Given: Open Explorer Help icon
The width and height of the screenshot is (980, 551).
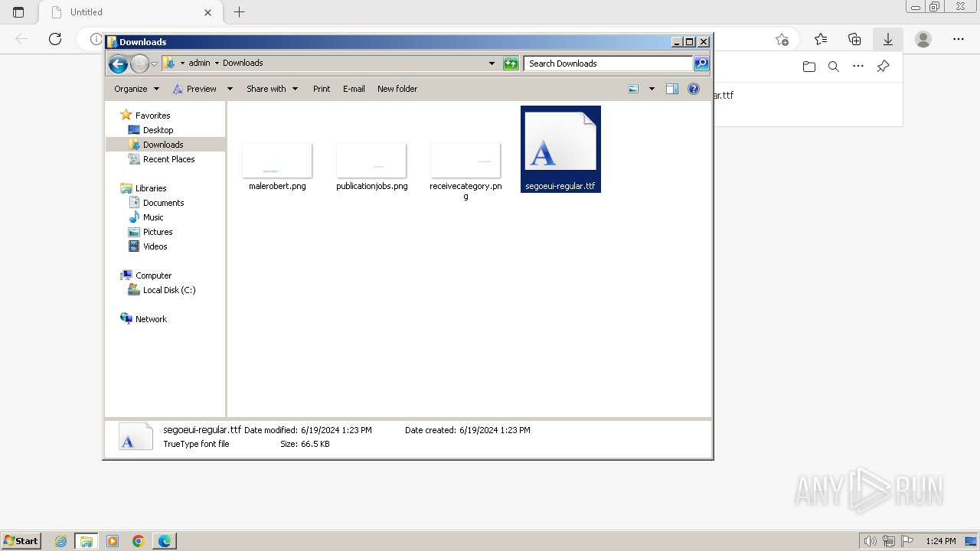Looking at the screenshot, I should (694, 89).
